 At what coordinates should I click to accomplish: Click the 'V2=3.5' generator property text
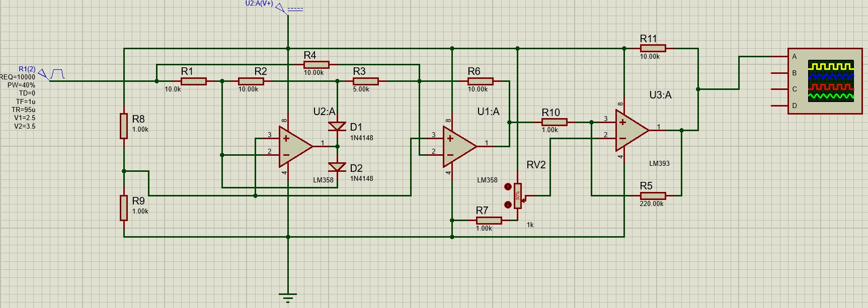[x=25, y=127]
